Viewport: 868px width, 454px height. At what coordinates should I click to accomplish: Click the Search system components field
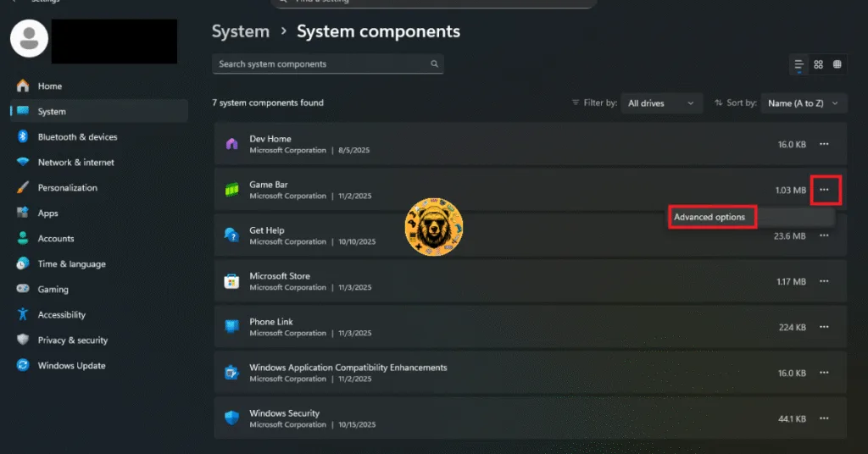coord(322,64)
